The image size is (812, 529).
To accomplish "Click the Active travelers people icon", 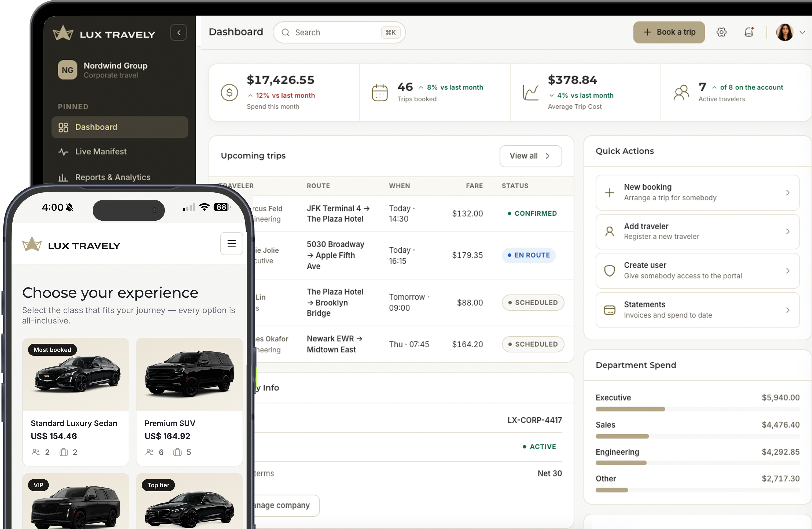I will pos(681,92).
